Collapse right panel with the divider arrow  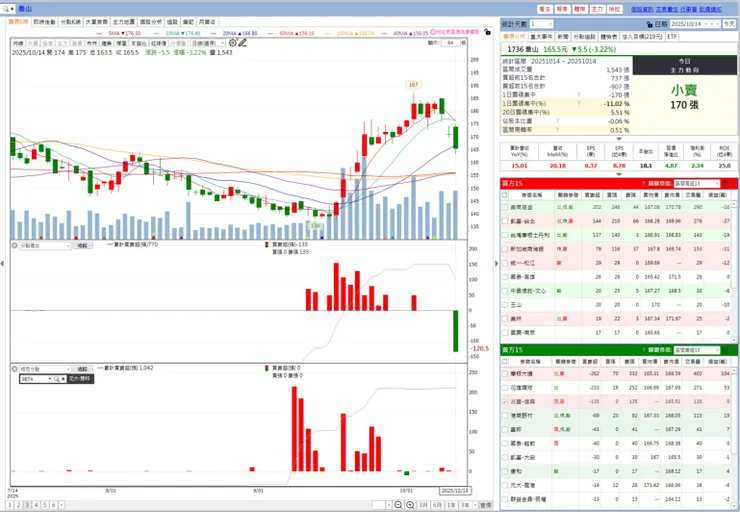pos(496,263)
